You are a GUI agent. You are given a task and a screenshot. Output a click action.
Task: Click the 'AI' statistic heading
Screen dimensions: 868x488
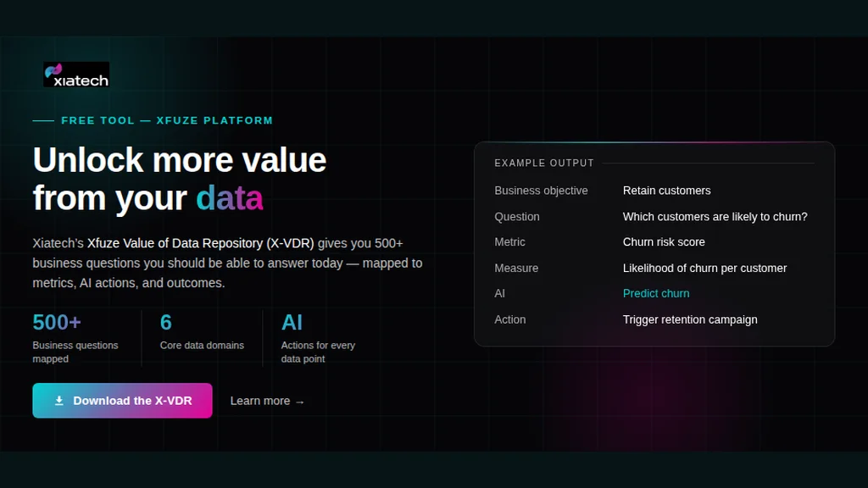[x=292, y=322]
